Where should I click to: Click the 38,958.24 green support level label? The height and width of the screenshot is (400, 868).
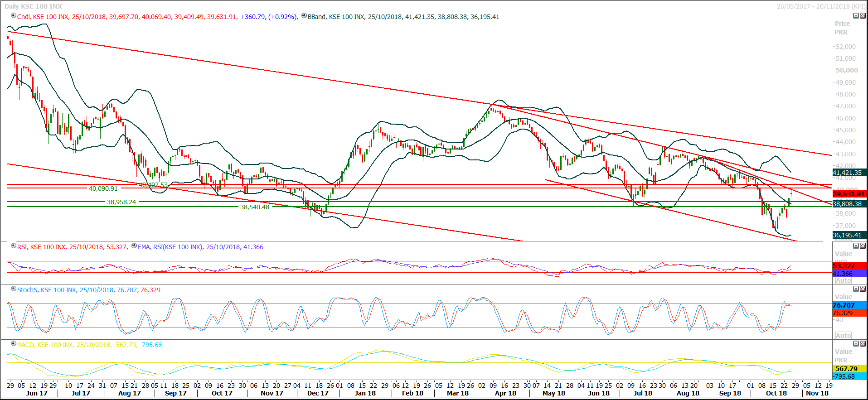121,202
